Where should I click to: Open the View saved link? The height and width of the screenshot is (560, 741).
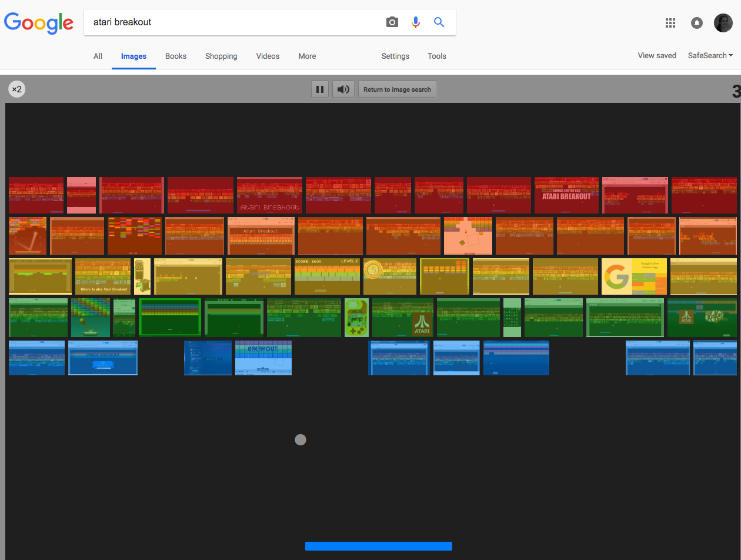[x=657, y=55]
